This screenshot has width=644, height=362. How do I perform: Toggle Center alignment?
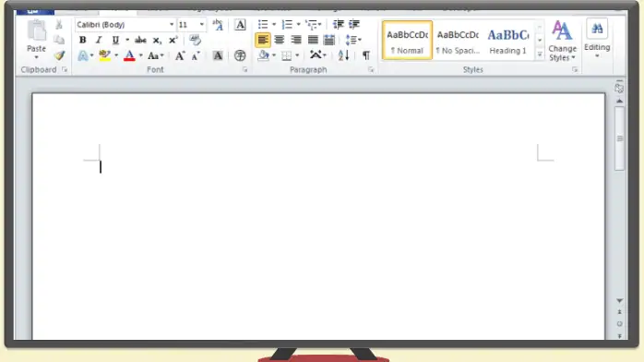(280, 40)
